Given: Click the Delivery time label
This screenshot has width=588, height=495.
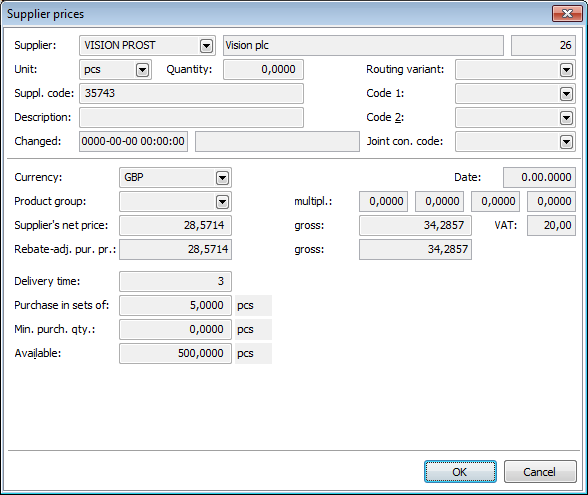Looking at the screenshot, I should (x=47, y=281).
